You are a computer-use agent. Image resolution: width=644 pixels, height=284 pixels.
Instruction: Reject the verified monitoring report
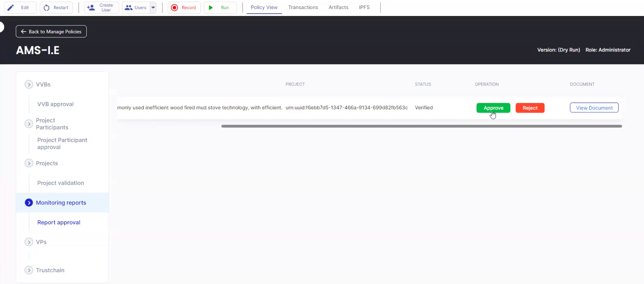tap(530, 108)
